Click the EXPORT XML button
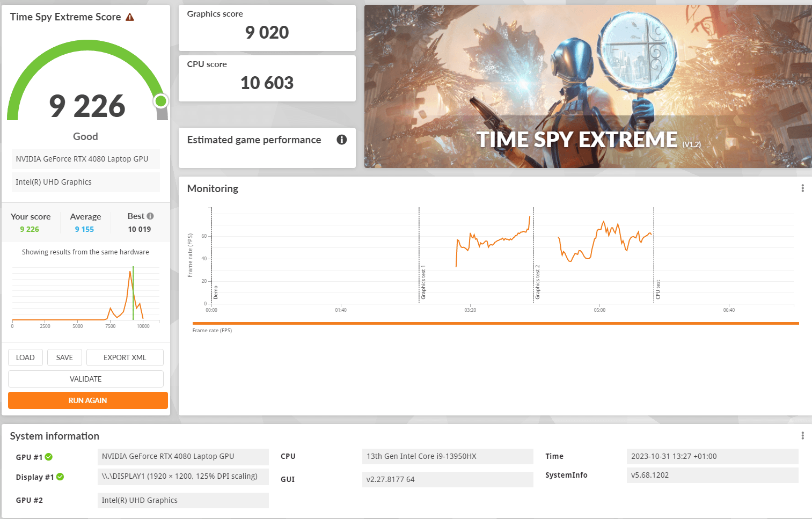 (x=125, y=357)
